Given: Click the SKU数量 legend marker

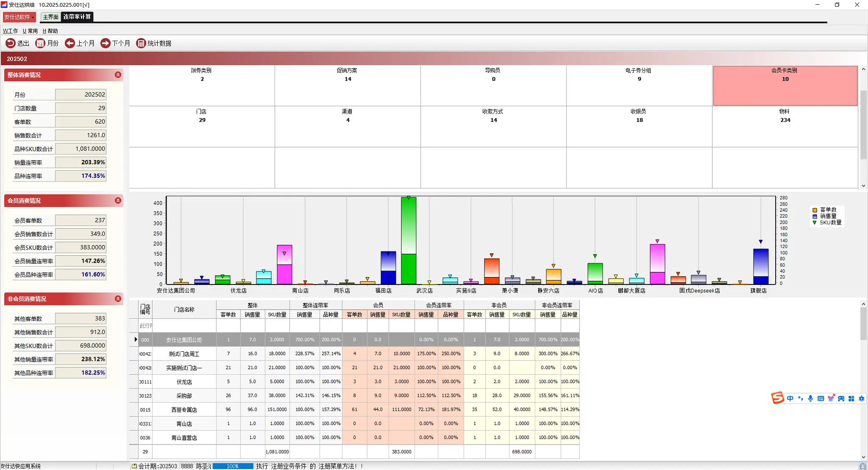Looking at the screenshot, I should [x=815, y=223].
